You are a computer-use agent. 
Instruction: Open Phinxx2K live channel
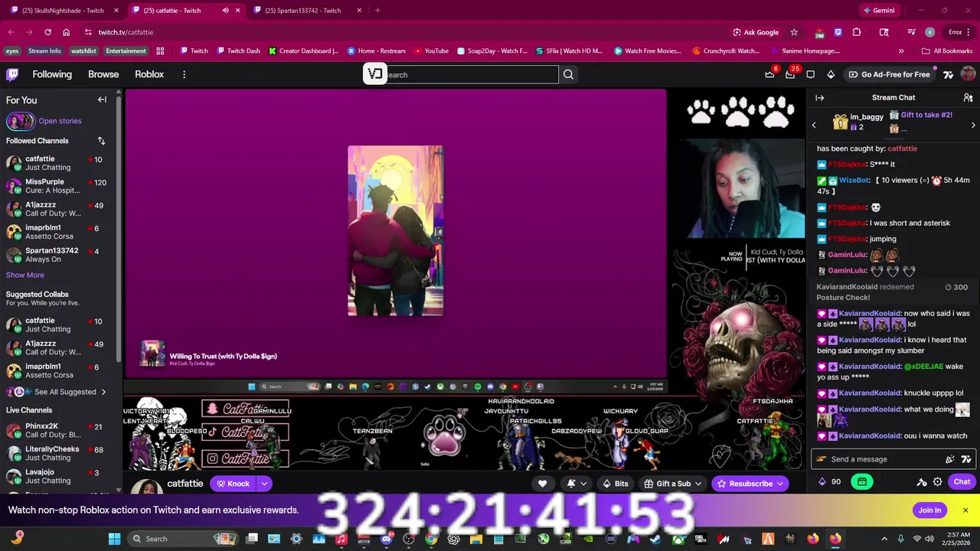coord(58,430)
